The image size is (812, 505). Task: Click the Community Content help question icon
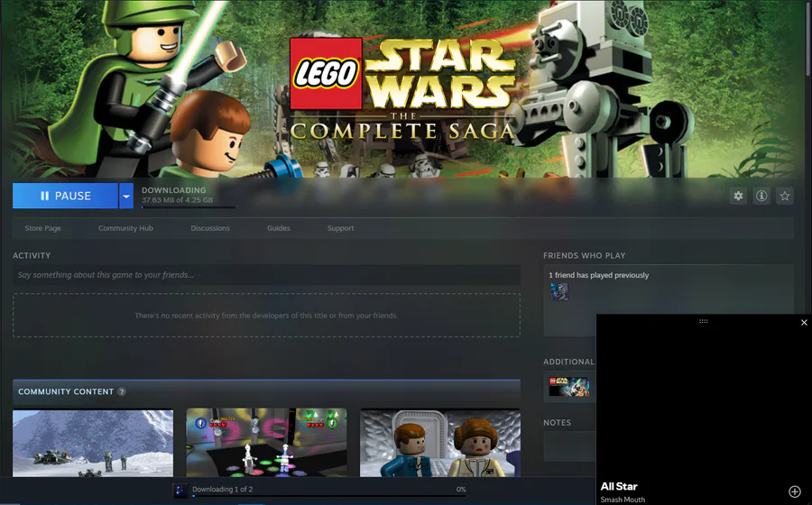[122, 391]
